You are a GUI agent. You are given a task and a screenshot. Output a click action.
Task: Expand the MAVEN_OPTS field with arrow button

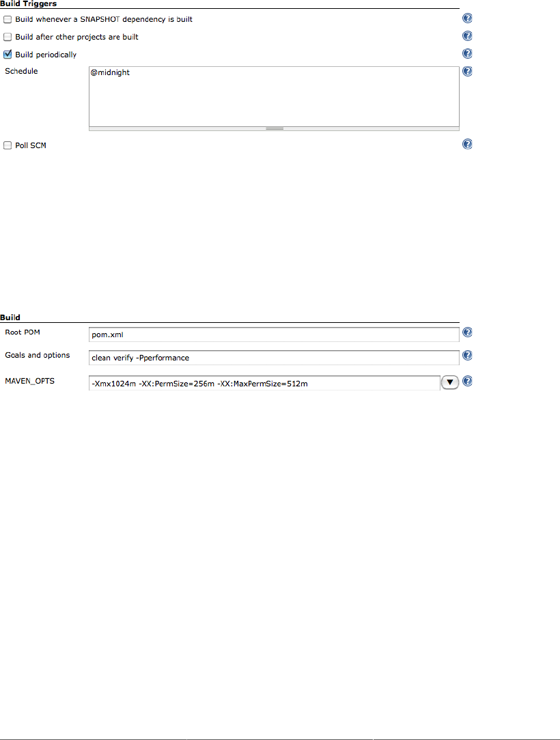coord(450,382)
